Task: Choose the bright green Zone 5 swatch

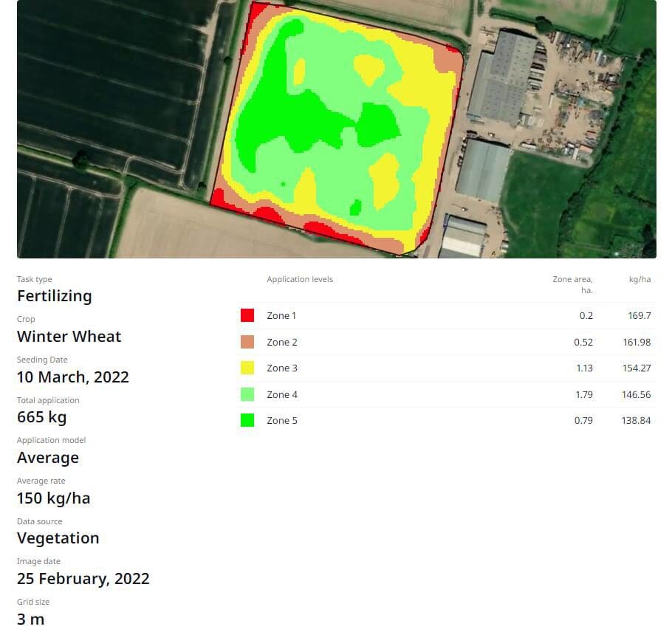Action: tap(247, 420)
